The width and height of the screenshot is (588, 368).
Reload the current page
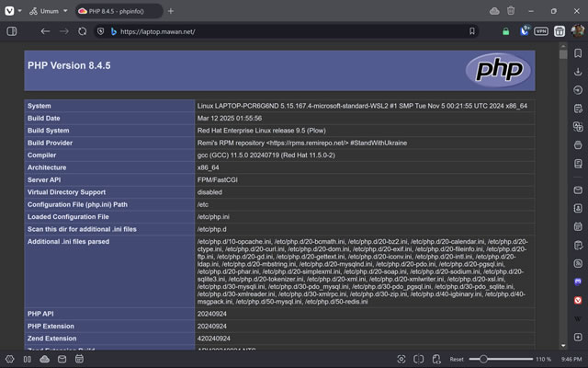click(x=82, y=30)
